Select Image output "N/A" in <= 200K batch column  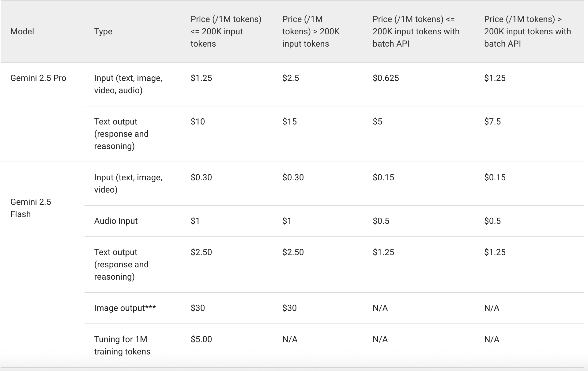pos(380,308)
